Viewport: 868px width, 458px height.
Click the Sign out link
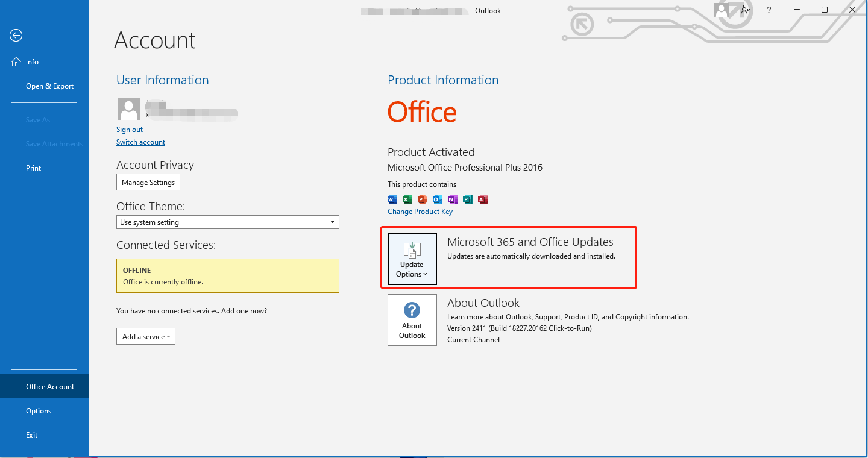(130, 130)
